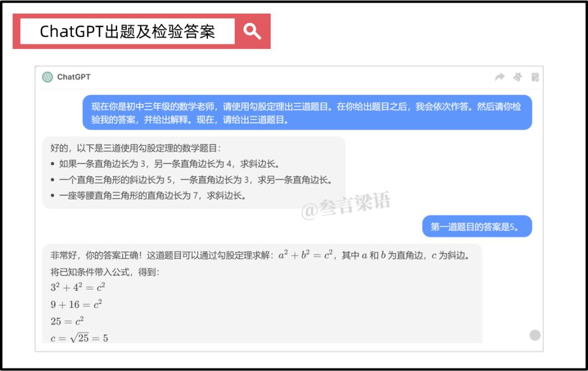Click the equation 9 + 16 = c²
The width and height of the screenshot is (588, 371).
click(x=76, y=304)
